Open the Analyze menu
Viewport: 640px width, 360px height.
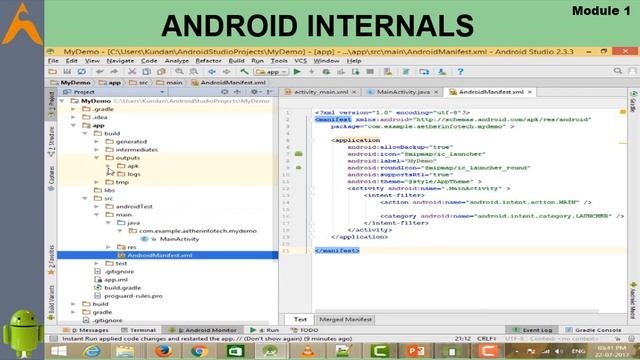pyautogui.click(x=177, y=61)
